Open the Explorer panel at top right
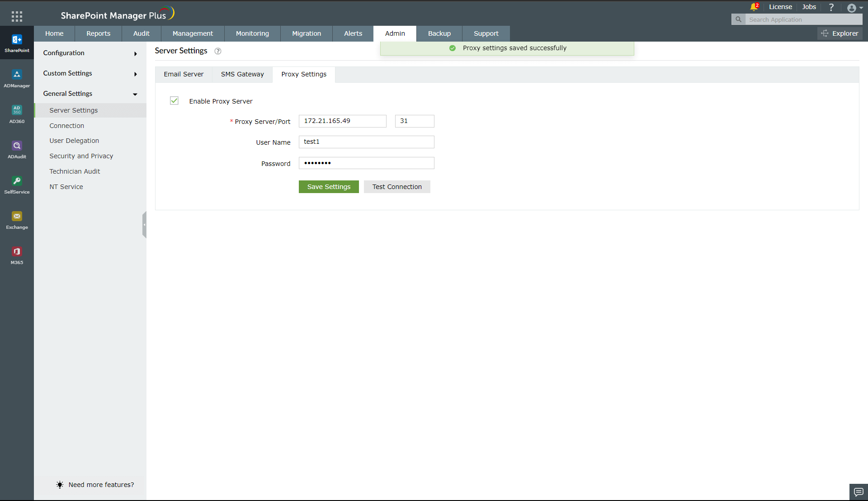 pyautogui.click(x=840, y=33)
